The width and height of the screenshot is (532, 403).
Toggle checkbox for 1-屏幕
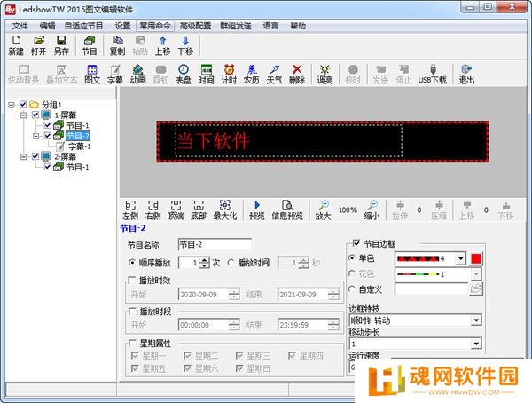(35, 115)
